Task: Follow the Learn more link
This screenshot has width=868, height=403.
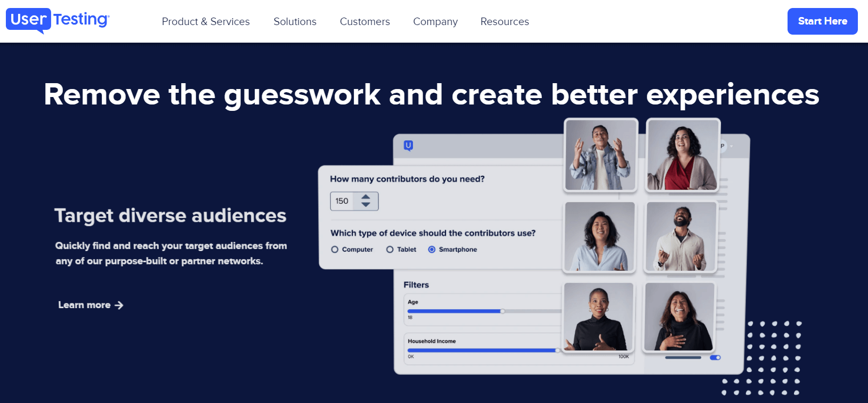Action: coord(84,305)
